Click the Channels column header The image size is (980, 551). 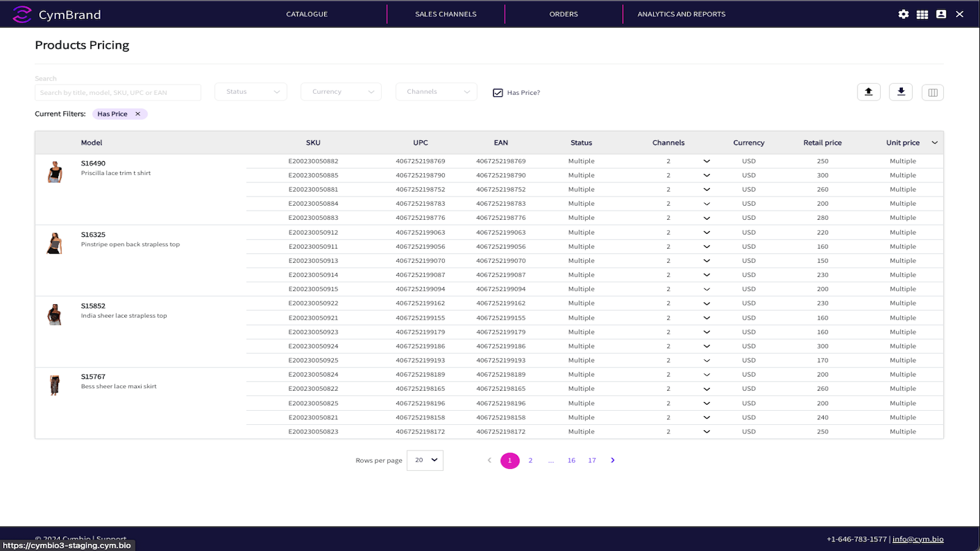pos(668,143)
